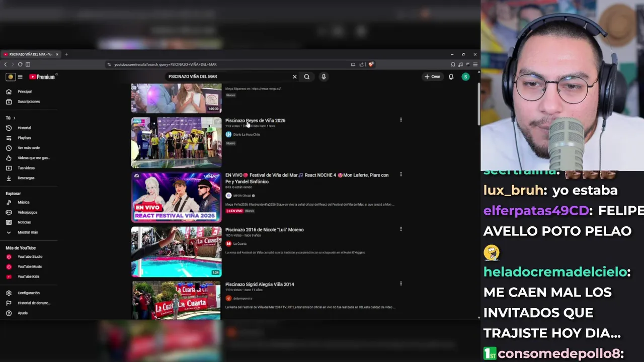Image resolution: width=644 pixels, height=362 pixels.
Task: Open Piscinazo 2016 de Nicole Luli Moreno title
Action: (x=264, y=230)
